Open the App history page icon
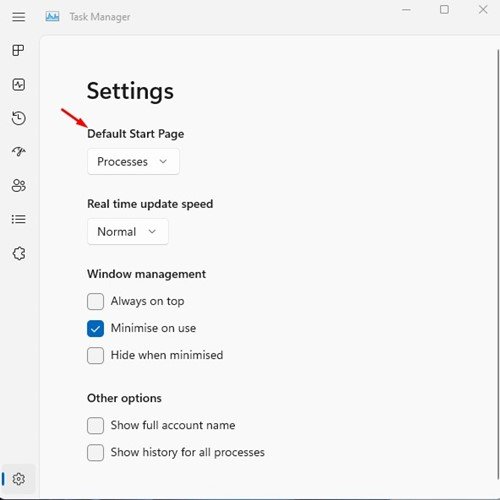500x500 pixels. pyautogui.click(x=19, y=118)
